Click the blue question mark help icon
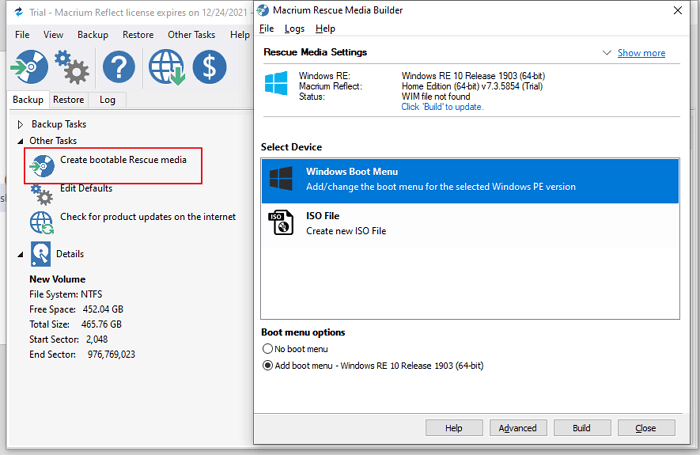Image resolution: width=700 pixels, height=455 pixels. (x=119, y=67)
